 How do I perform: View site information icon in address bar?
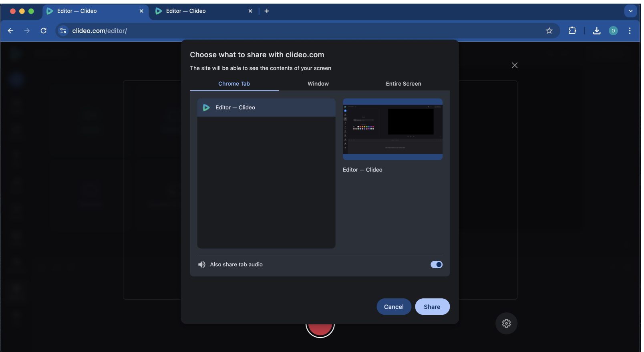[63, 31]
